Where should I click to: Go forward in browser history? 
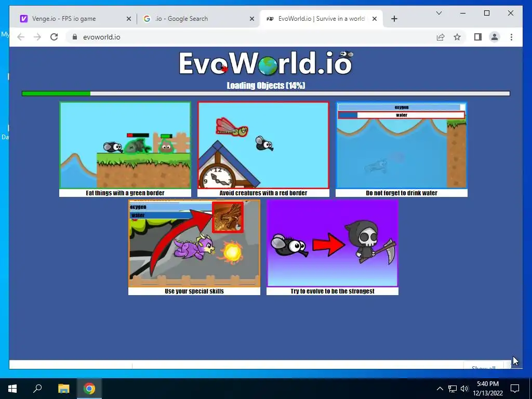tap(37, 37)
